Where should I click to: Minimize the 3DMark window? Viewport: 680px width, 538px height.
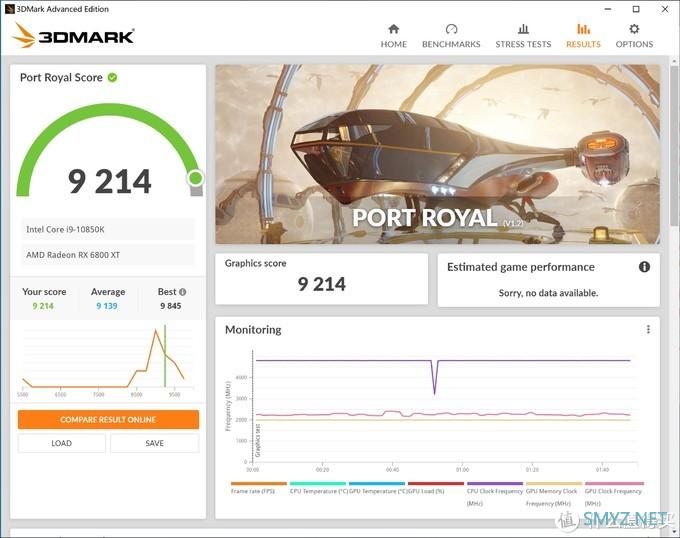point(608,9)
